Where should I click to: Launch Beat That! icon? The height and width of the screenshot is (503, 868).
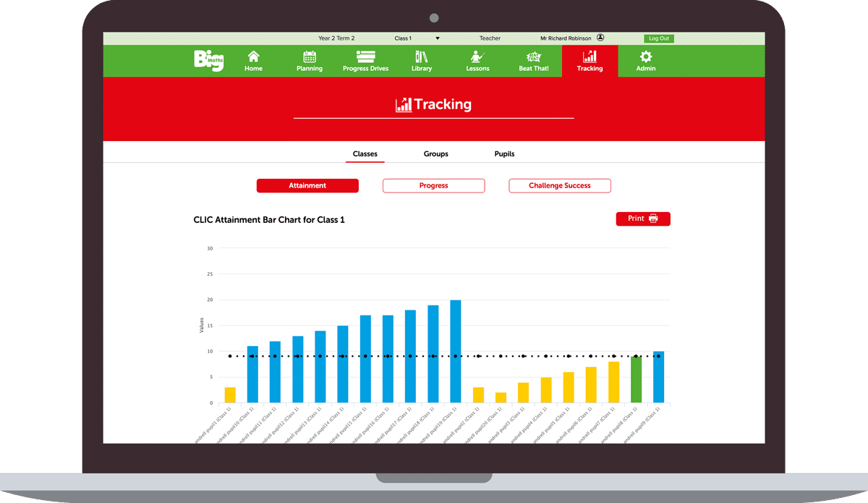(x=534, y=57)
